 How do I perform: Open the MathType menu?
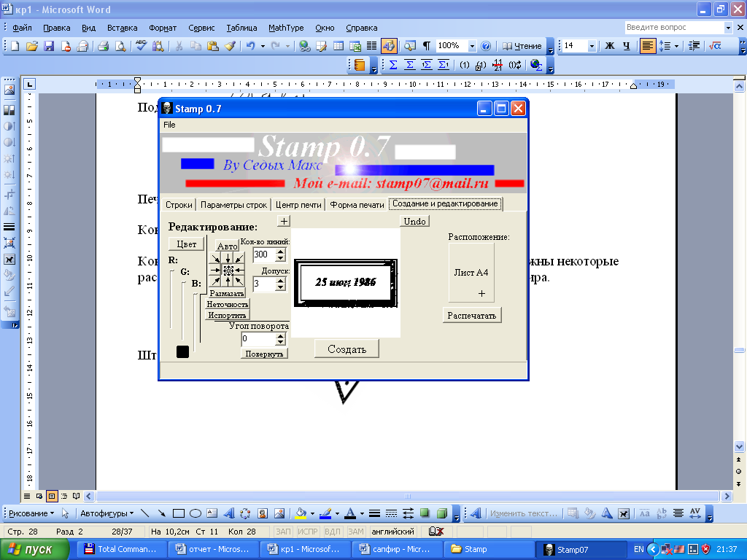coord(286,28)
